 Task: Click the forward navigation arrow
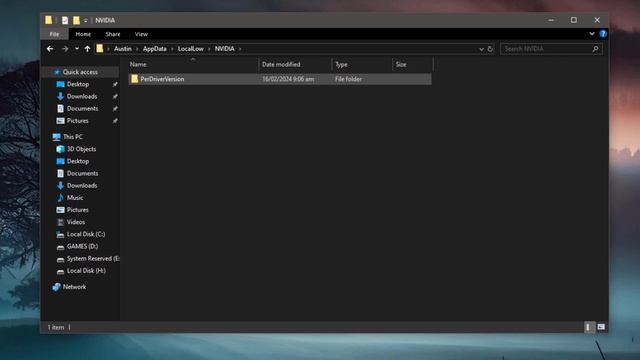click(65, 49)
